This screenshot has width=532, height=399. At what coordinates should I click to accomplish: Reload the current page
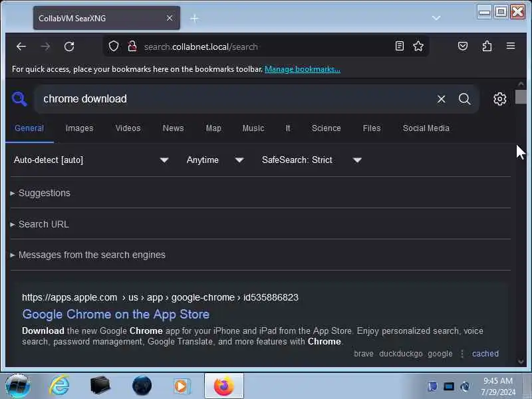tap(69, 47)
